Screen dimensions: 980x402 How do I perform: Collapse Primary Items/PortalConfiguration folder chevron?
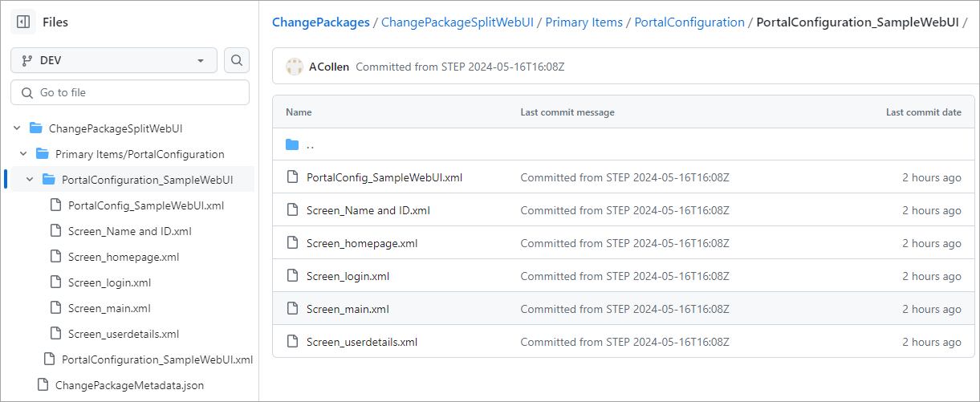point(23,154)
